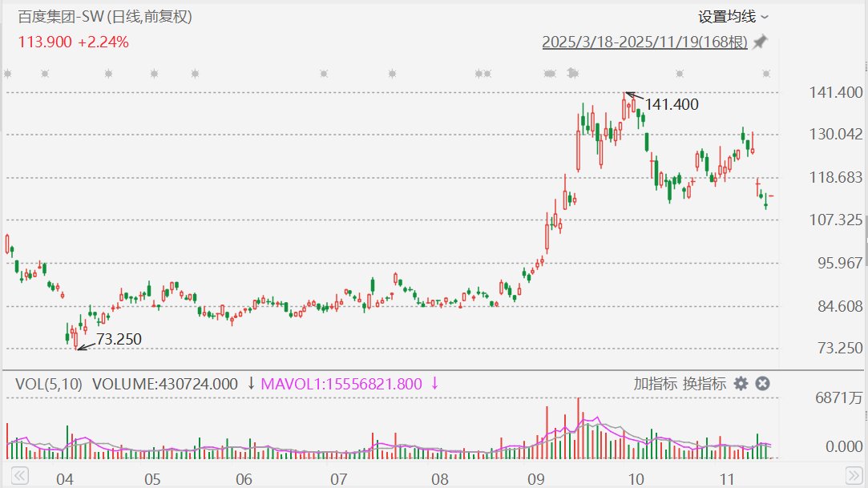
Task: Click the 加指标 add indicator button
Action: point(655,384)
